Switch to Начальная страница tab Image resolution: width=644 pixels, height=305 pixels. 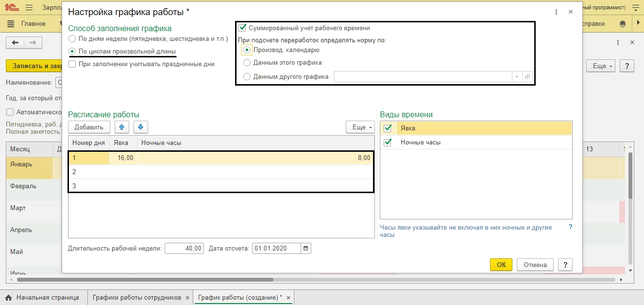(x=43, y=297)
